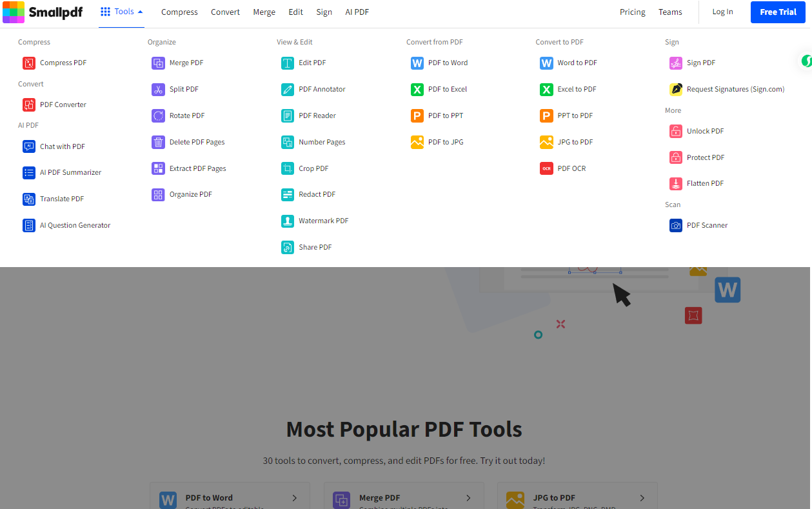Open the AI PDF nav item
This screenshot has width=812, height=509.
pos(357,12)
